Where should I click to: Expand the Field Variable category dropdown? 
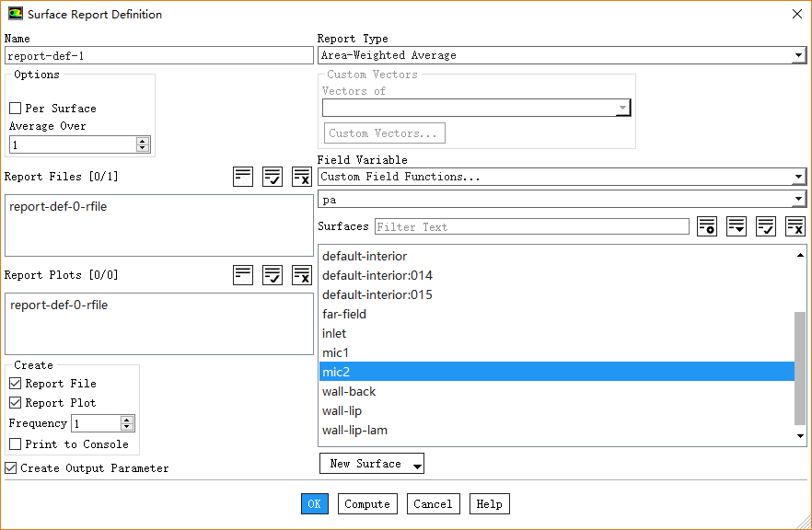[x=562, y=177]
